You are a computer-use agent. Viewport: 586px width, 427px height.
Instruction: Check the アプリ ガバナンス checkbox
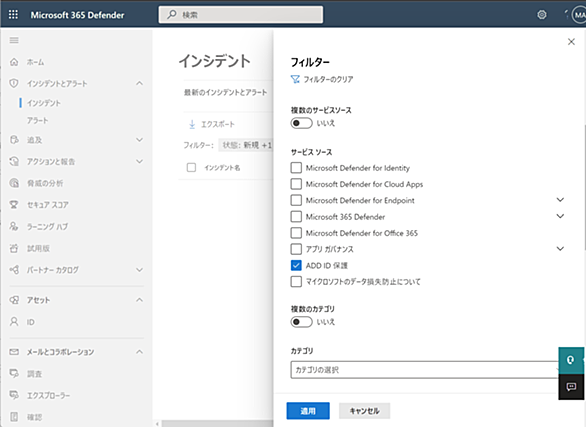(x=296, y=249)
